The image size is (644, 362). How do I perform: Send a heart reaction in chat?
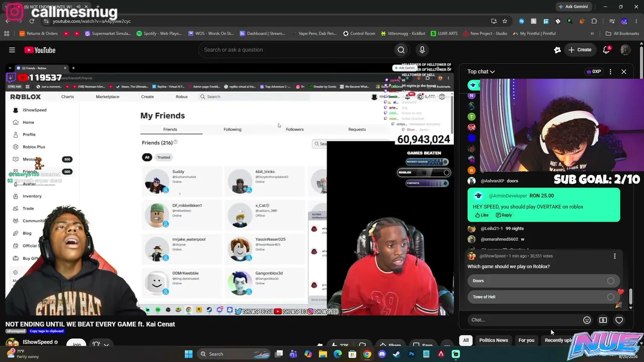pyautogui.click(x=619, y=320)
